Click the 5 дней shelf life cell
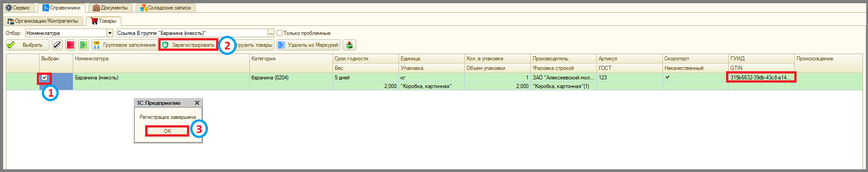Screen dimensions: 868x172 [365, 78]
